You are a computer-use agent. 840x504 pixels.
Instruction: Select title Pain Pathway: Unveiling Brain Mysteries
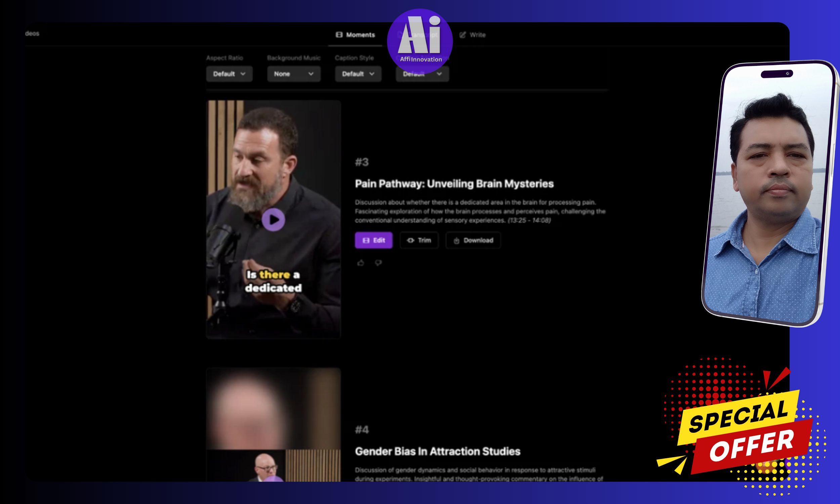[454, 184]
